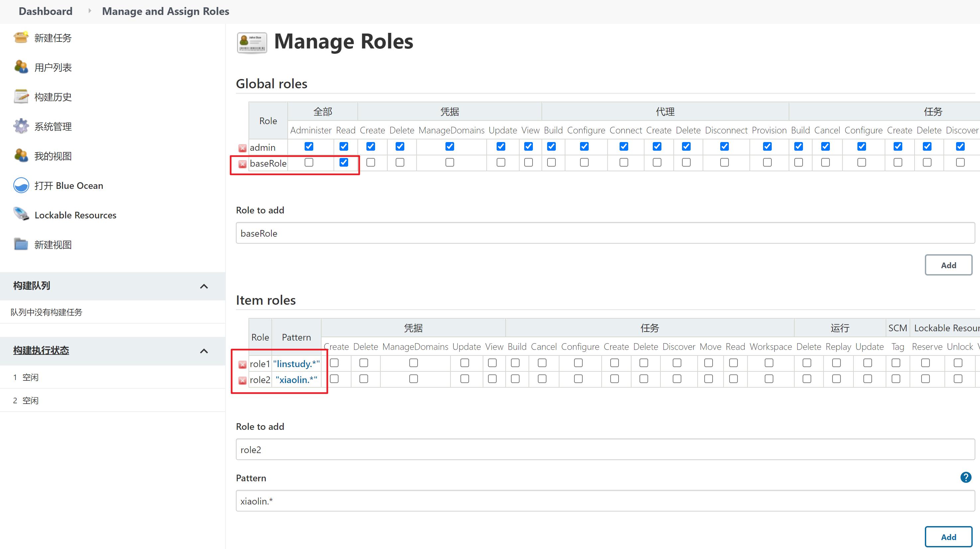The image size is (980, 549).
Task: Collapse the 构建队列 build queue panel
Action: pos(204,286)
